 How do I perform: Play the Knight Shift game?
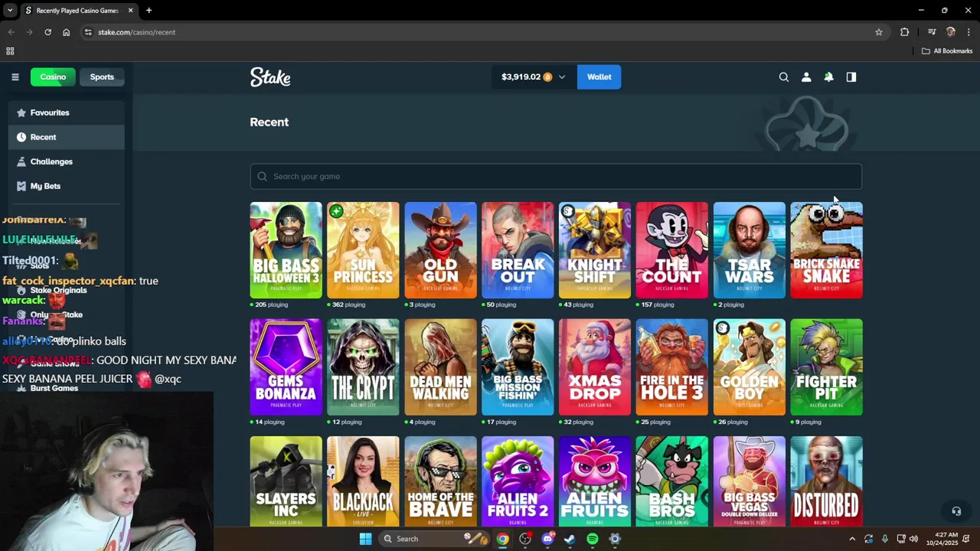click(x=595, y=250)
